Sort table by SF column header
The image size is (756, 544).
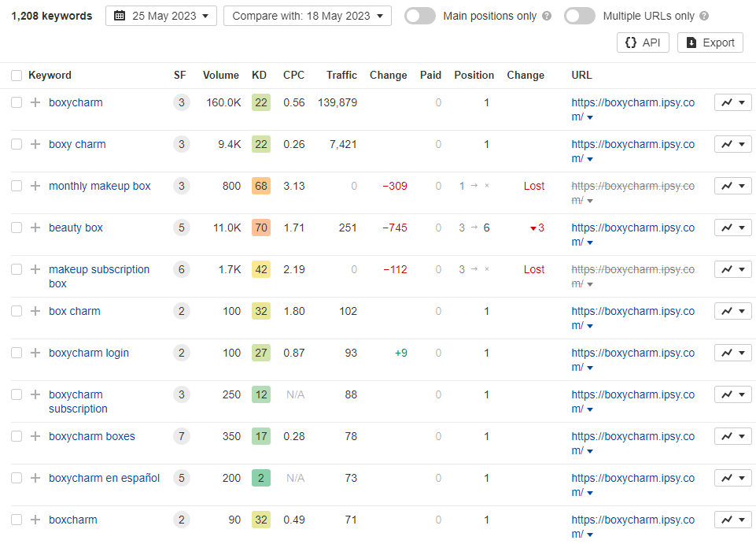click(x=180, y=76)
